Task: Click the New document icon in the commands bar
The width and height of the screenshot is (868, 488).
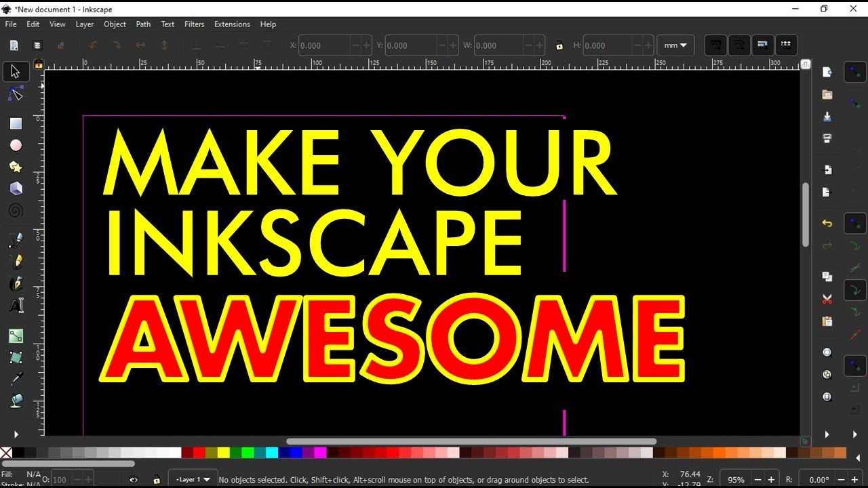Action: point(827,73)
